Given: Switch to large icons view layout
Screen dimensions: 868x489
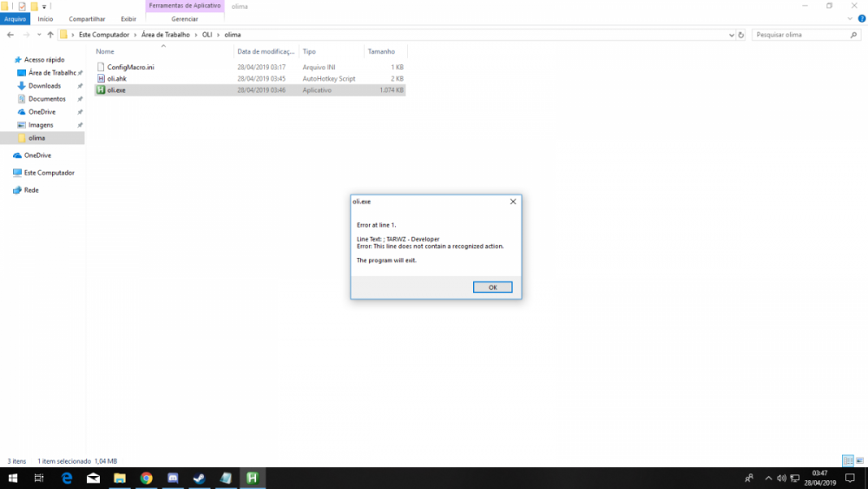Looking at the screenshot, I should click(x=859, y=460).
